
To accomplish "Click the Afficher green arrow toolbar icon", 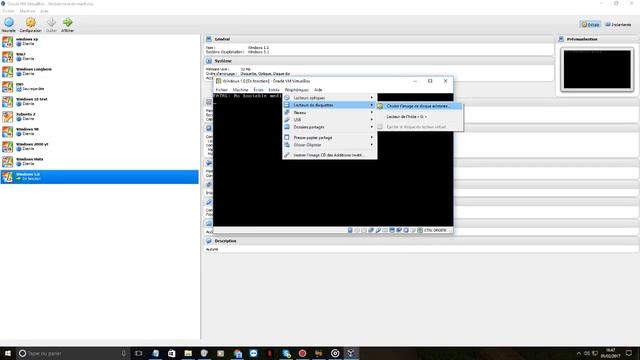I will tap(68, 24).
